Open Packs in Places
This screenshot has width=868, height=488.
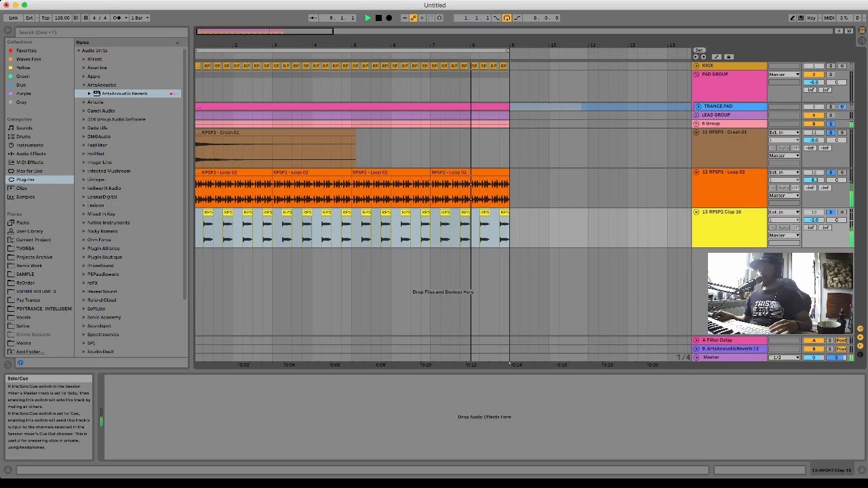[22, 222]
